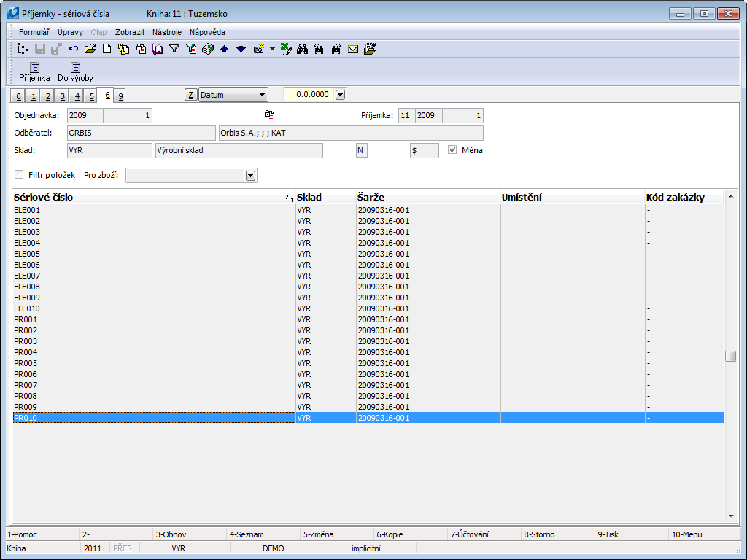Open the Příjemka document button

[x=34, y=71]
